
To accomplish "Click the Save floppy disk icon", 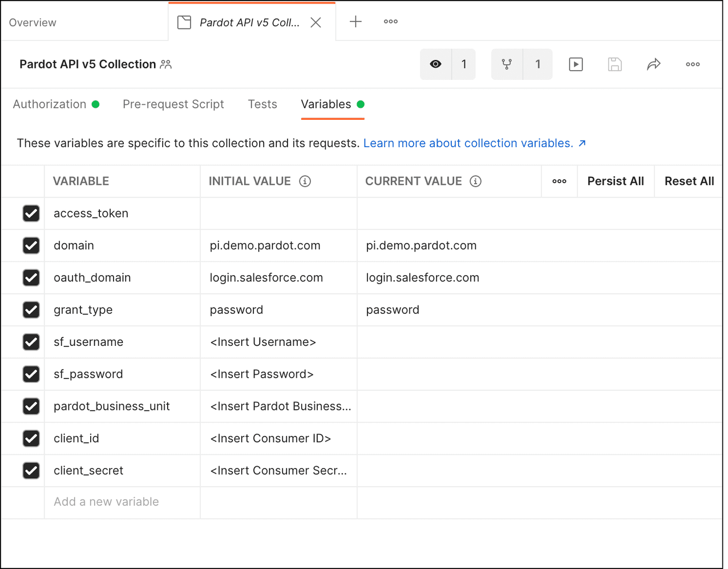I will tap(614, 64).
